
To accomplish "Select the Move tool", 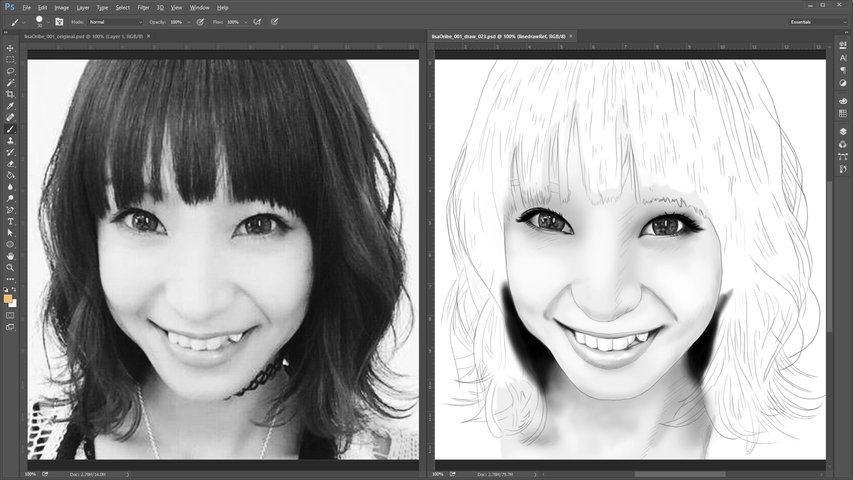I will pos(10,48).
